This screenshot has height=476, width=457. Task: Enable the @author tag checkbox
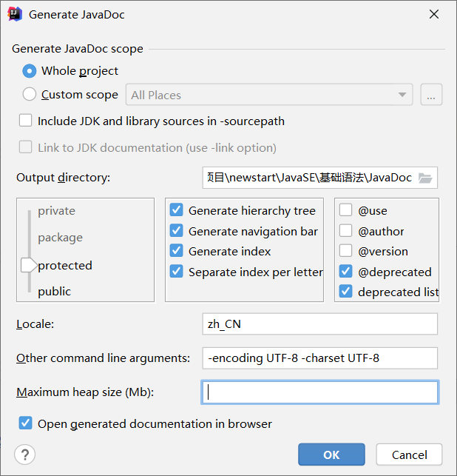point(345,231)
